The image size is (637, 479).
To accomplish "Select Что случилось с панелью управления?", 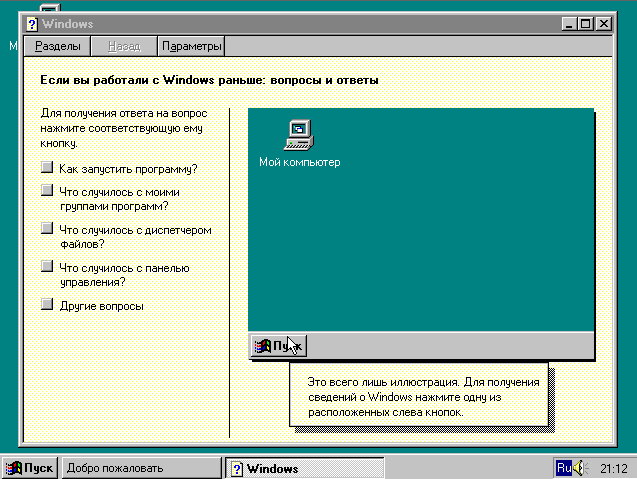I will (46, 267).
